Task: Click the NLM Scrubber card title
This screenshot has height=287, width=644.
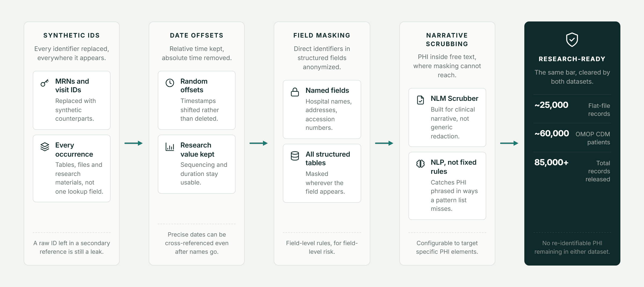Action: [x=454, y=98]
